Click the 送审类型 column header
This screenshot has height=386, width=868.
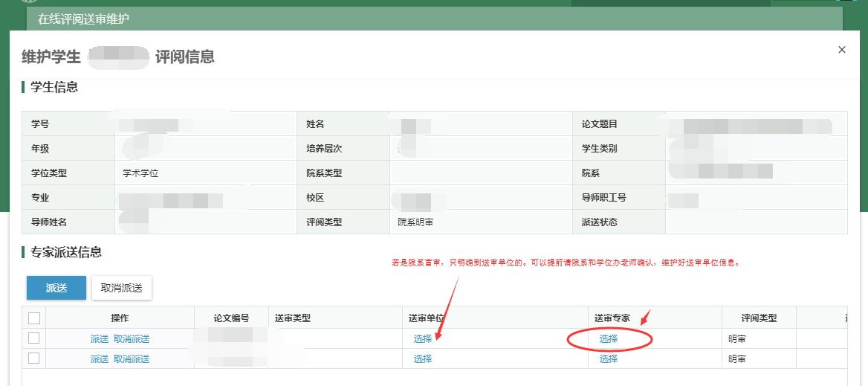click(x=292, y=318)
